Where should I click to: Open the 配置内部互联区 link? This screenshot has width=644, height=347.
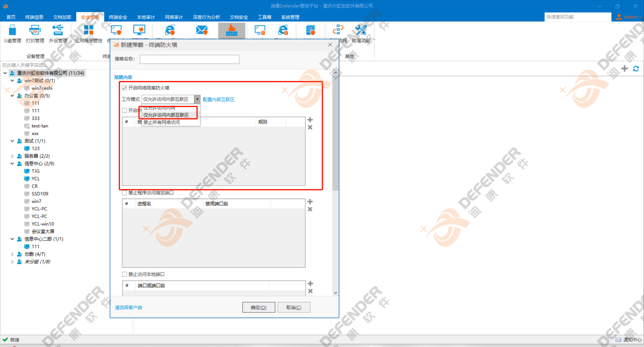point(218,100)
